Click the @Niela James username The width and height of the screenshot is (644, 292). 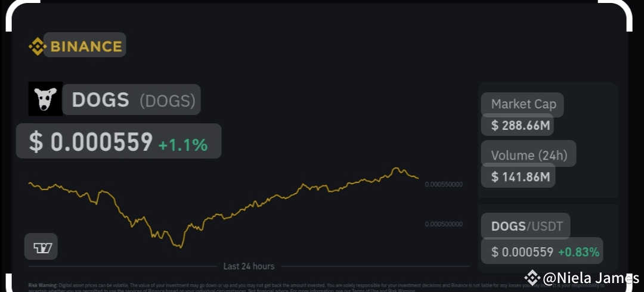pos(591,278)
